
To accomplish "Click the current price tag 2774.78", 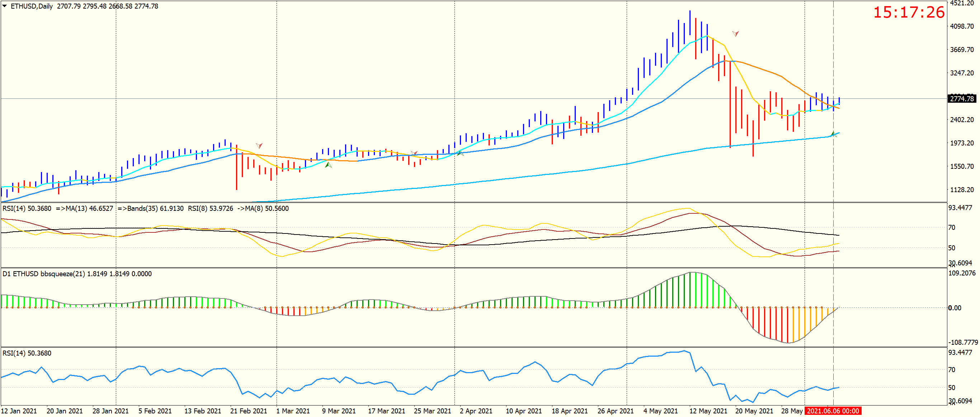I will click(962, 99).
